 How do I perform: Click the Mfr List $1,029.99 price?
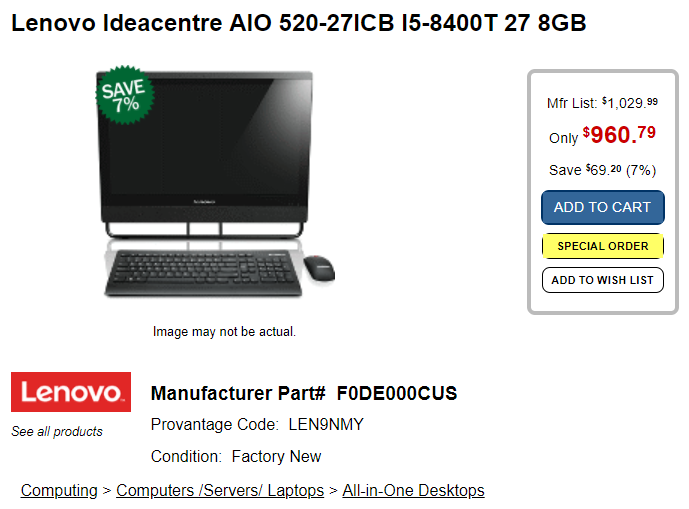pos(630,103)
